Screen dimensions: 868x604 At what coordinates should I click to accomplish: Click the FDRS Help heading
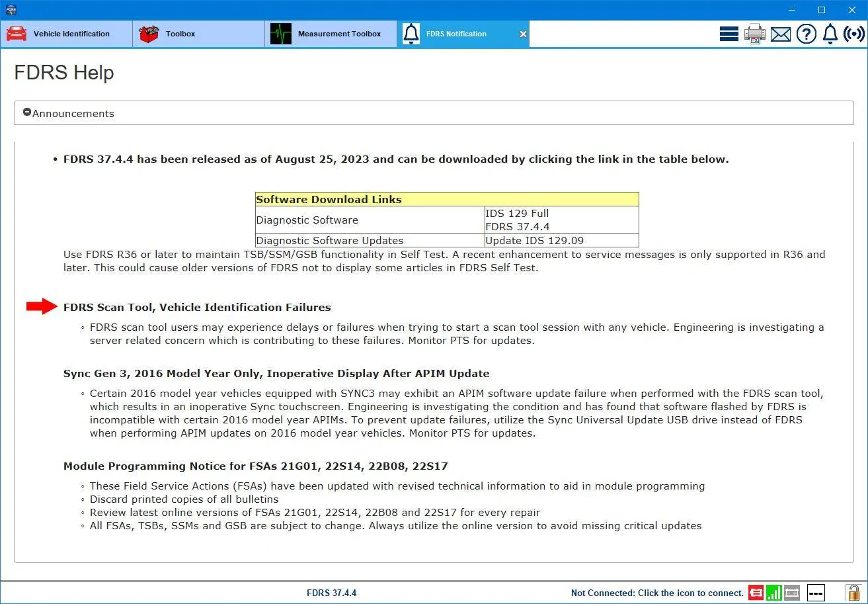point(64,72)
